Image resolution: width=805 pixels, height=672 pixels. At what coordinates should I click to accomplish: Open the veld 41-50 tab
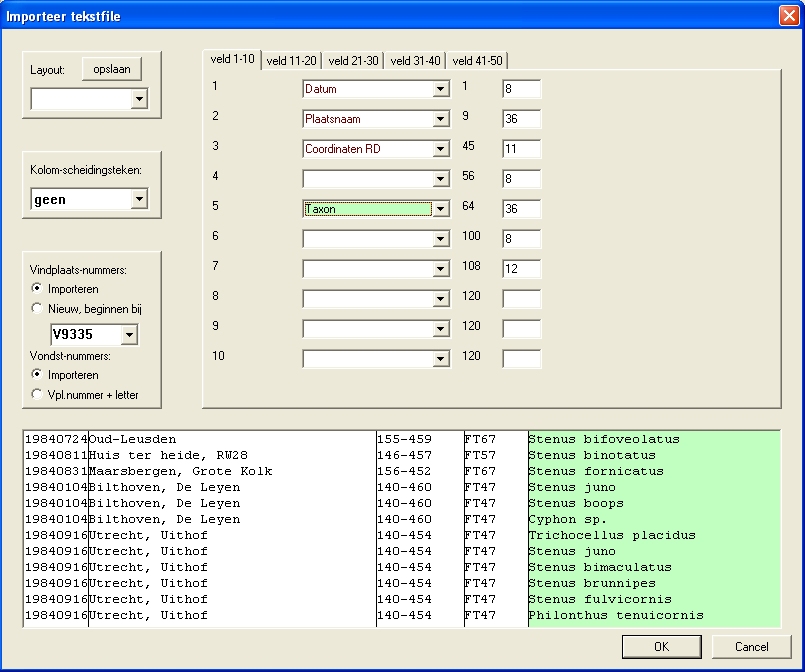tap(477, 61)
